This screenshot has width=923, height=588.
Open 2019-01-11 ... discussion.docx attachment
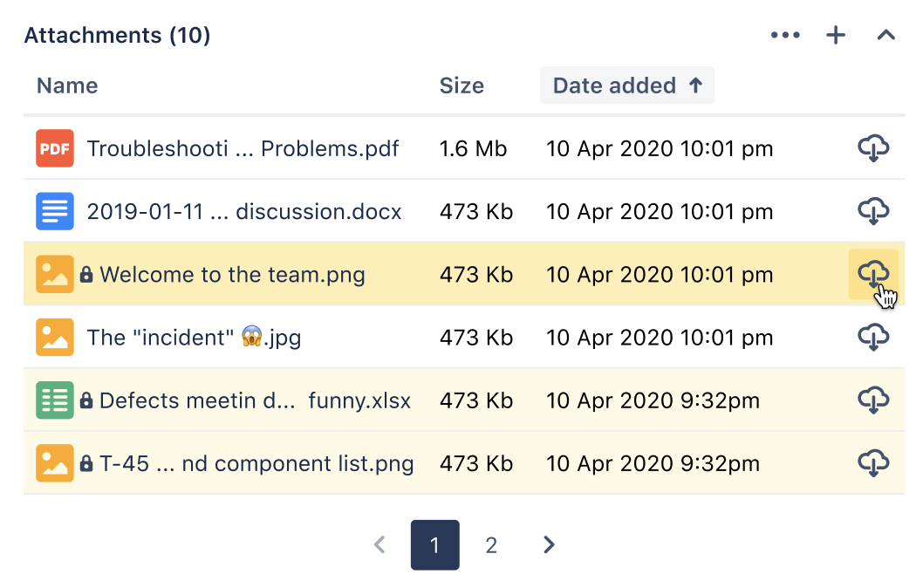(x=243, y=212)
